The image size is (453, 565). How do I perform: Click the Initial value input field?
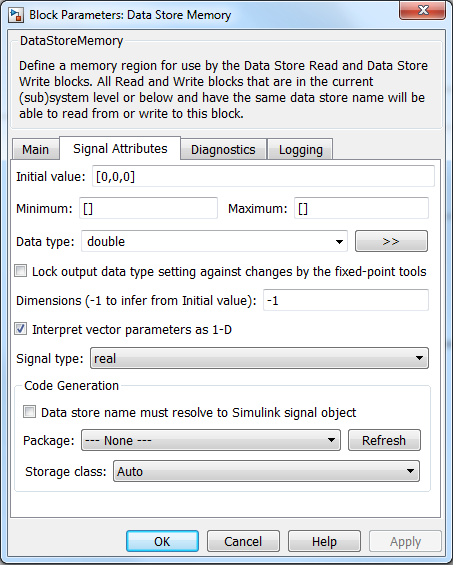click(x=263, y=176)
